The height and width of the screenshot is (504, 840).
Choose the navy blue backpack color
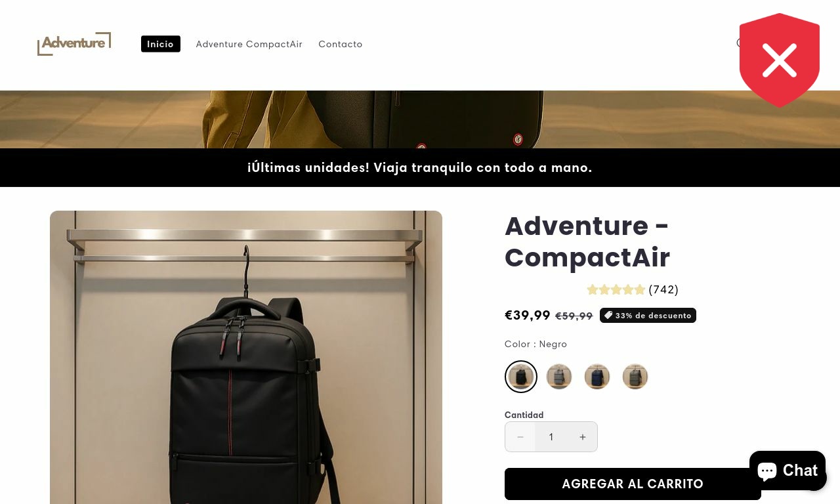pyautogui.click(x=597, y=377)
